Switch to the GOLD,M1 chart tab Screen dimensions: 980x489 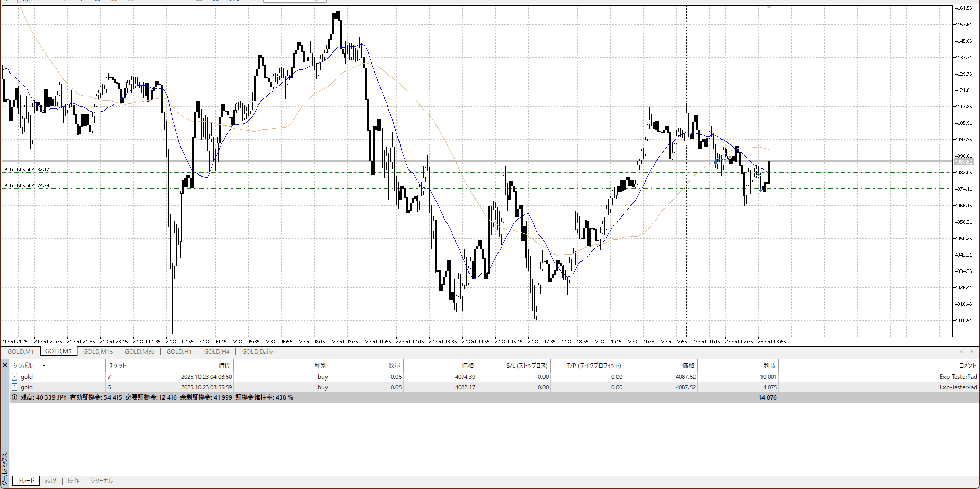(x=21, y=352)
